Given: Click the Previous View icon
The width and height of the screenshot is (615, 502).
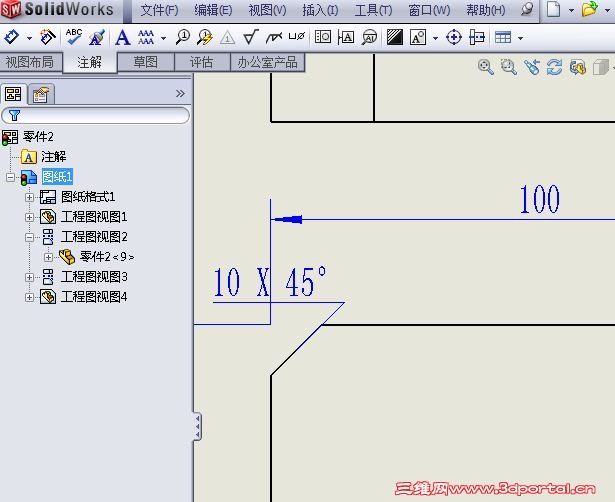Looking at the screenshot, I should tap(532, 67).
